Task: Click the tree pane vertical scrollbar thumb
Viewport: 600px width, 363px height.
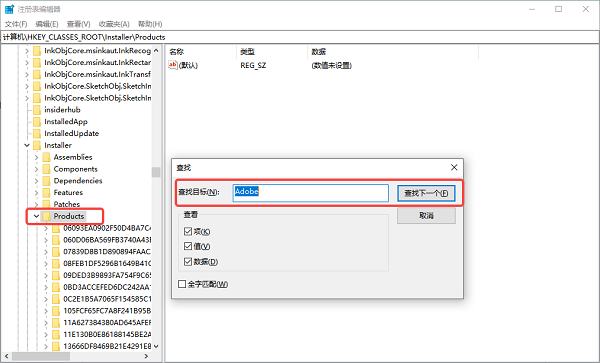Action: 156,172
